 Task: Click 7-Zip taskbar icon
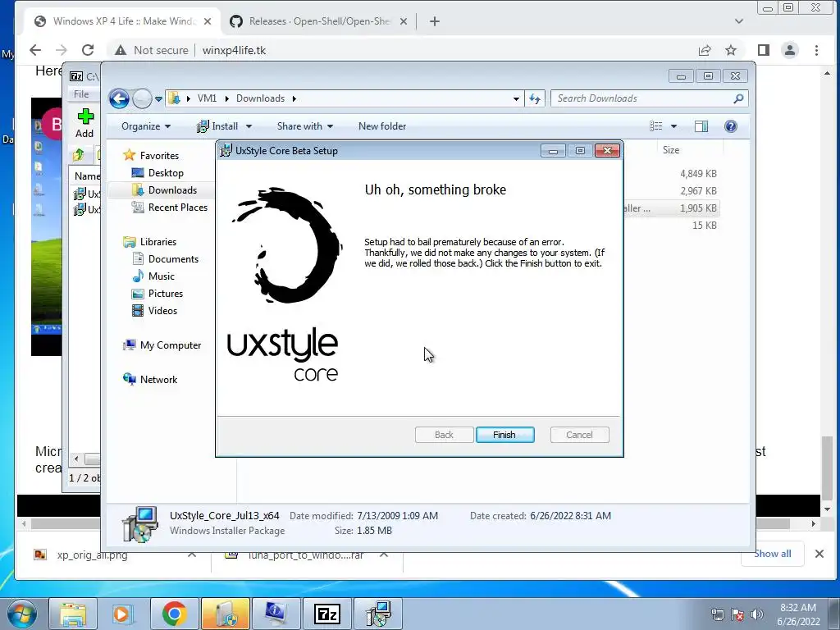[326, 614]
